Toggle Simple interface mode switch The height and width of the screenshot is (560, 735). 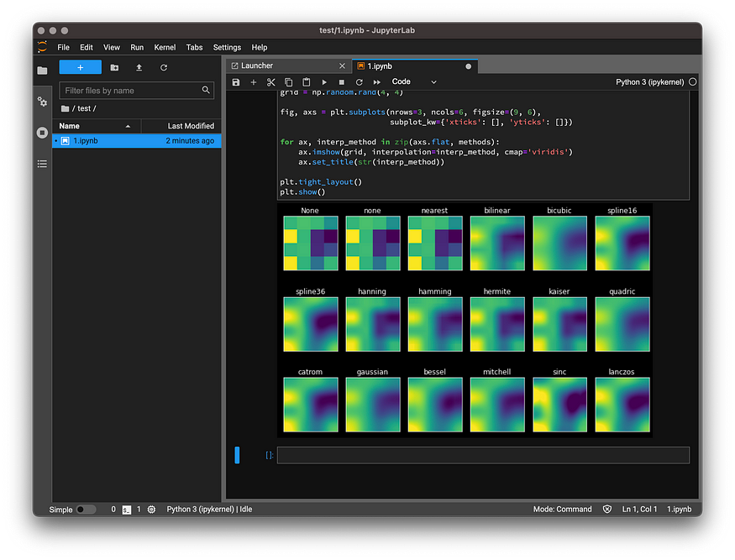click(x=87, y=510)
